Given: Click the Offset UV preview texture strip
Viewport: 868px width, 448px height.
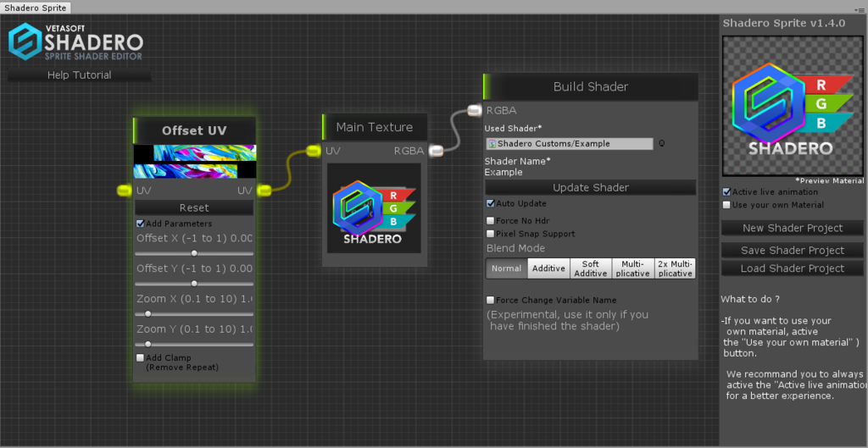Looking at the screenshot, I should click(x=195, y=162).
